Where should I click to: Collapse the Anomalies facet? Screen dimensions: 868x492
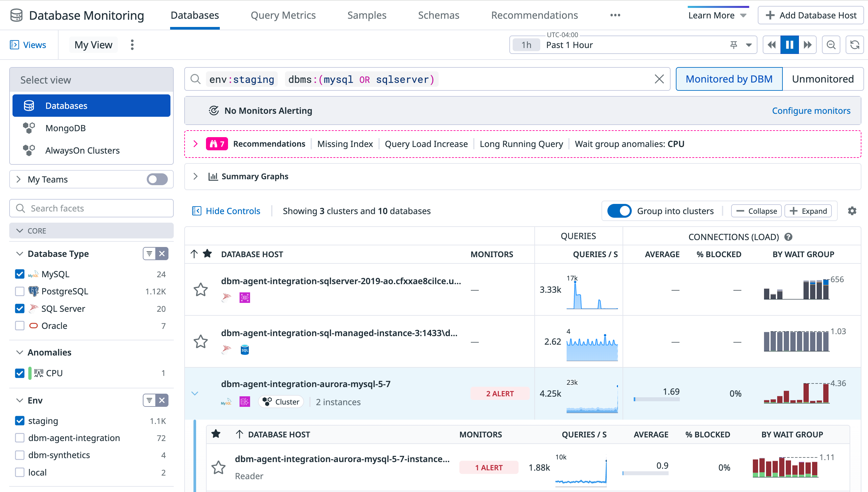(x=20, y=353)
